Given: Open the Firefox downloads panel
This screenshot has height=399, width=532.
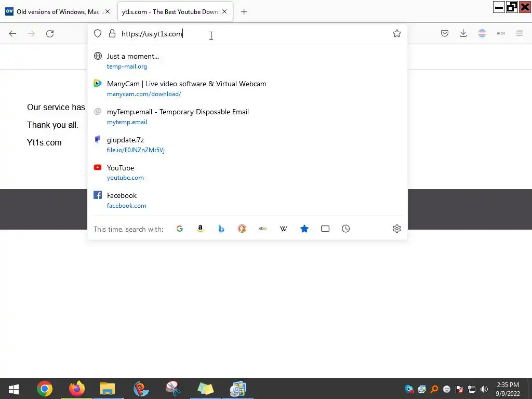Looking at the screenshot, I should 463,33.
